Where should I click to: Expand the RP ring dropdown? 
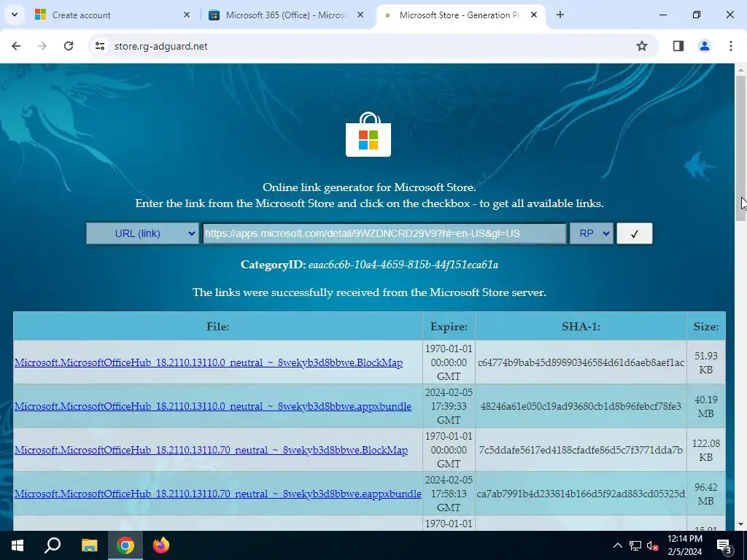tap(591, 233)
